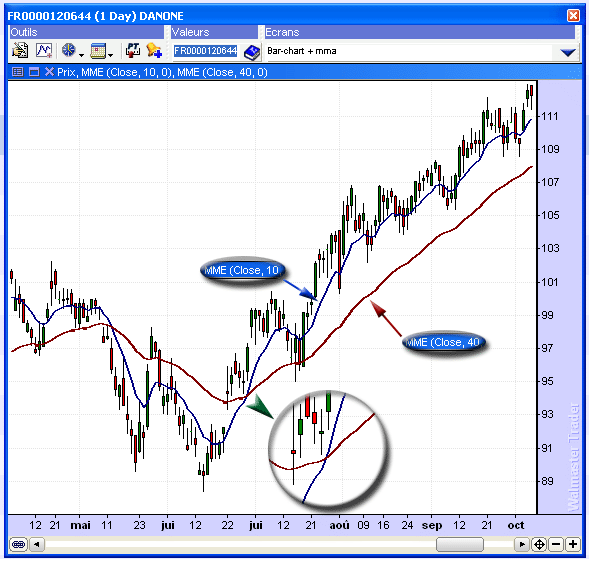Click the 105 price axis label
This screenshot has height=561, width=589.
(x=550, y=215)
